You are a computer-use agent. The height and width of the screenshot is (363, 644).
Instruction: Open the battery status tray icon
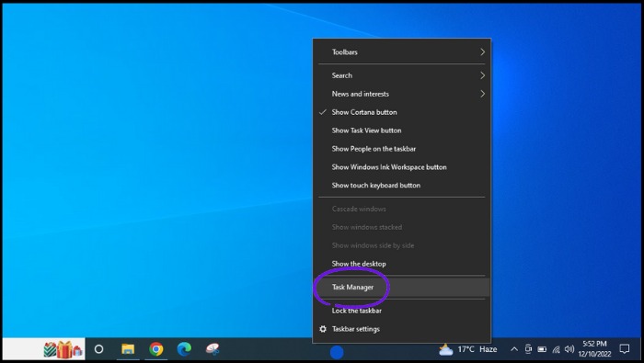[x=542, y=349]
